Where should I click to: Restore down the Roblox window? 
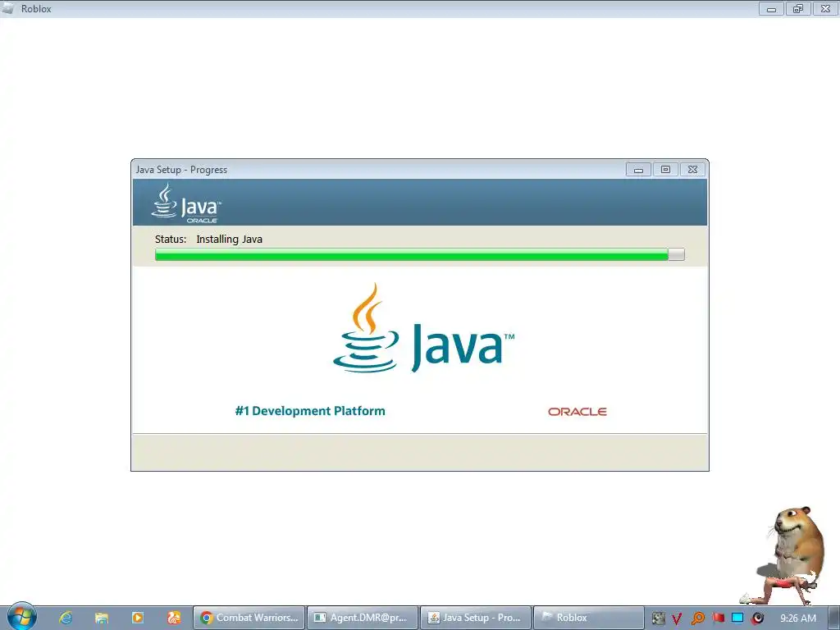[798, 9]
